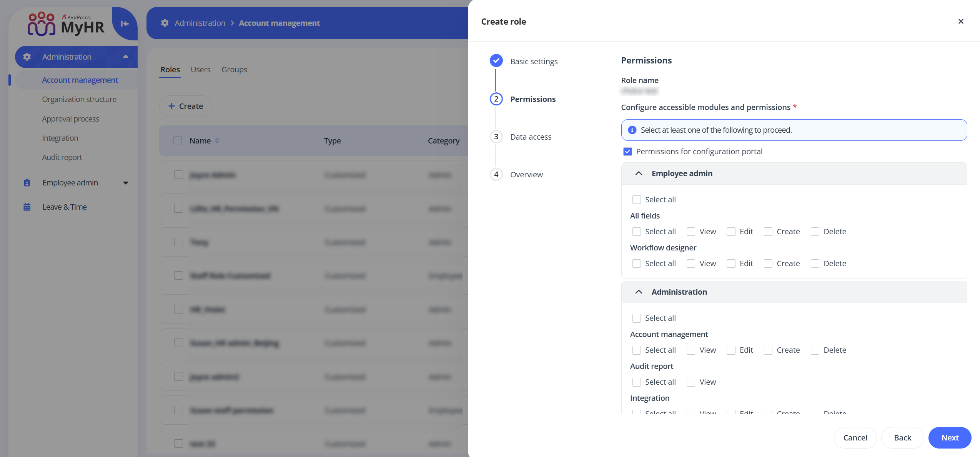Open Approval process in sidebar

71,119
